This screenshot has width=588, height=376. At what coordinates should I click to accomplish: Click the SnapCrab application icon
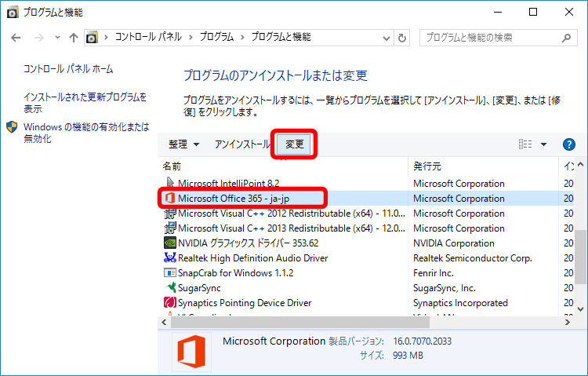pyautogui.click(x=170, y=272)
